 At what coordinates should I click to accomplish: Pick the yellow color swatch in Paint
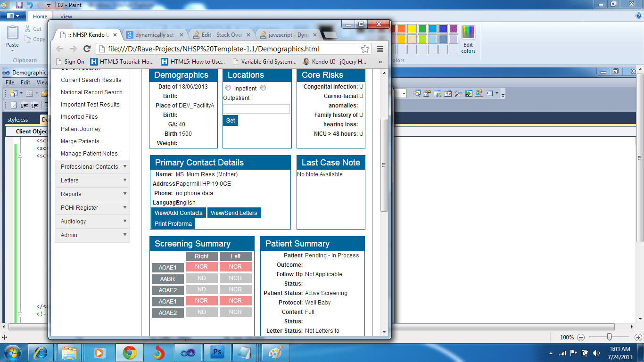[412, 29]
